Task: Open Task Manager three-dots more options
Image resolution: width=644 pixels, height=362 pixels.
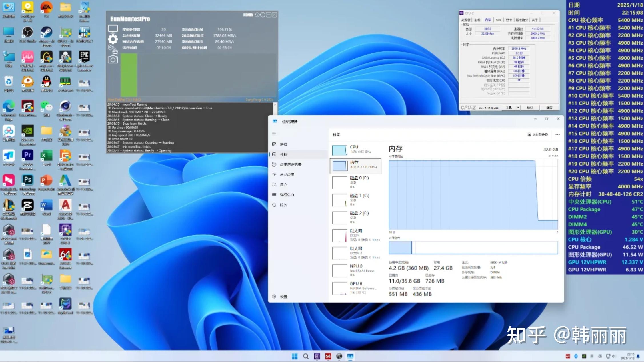Action: point(557,134)
